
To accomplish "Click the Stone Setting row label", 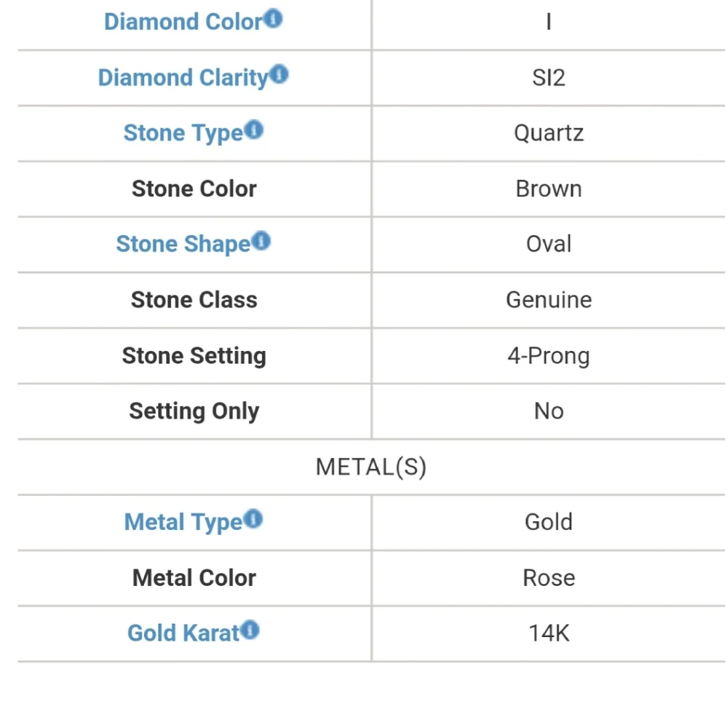I will tap(194, 356).
